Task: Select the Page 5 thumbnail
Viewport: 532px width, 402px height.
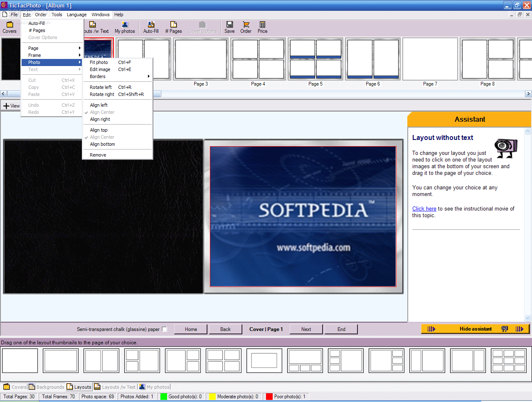Action: pos(315,59)
